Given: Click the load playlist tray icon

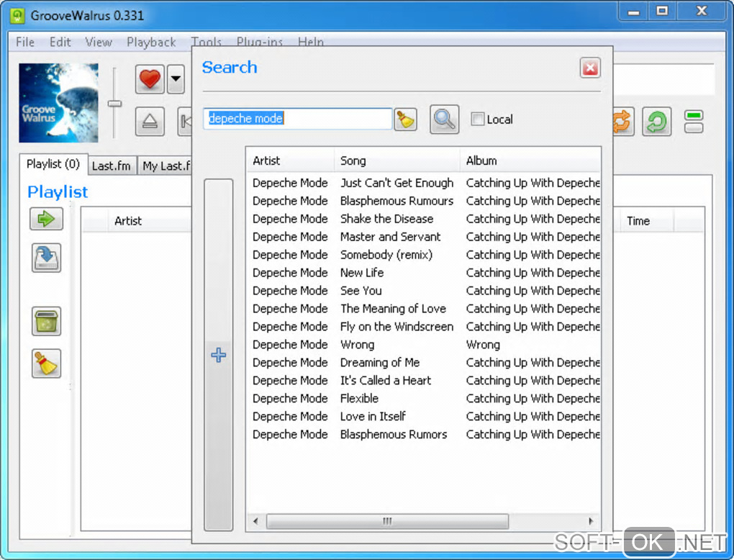Looking at the screenshot, I should tap(46, 258).
